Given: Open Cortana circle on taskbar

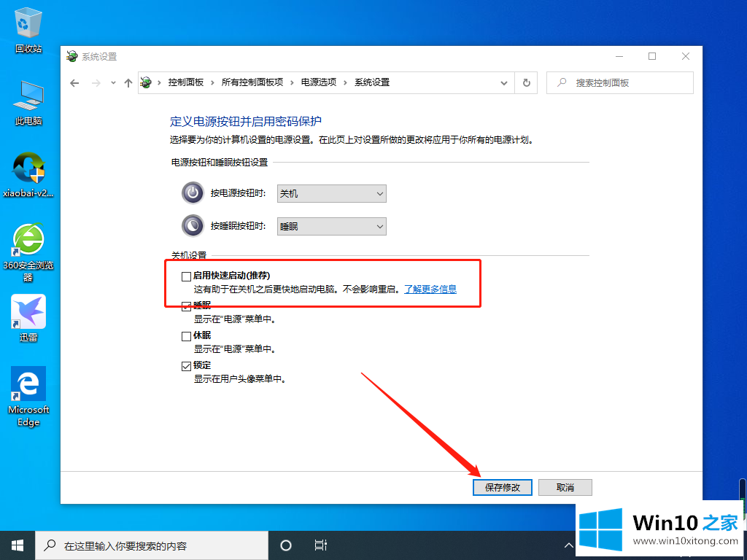Looking at the screenshot, I should pyautogui.click(x=286, y=545).
